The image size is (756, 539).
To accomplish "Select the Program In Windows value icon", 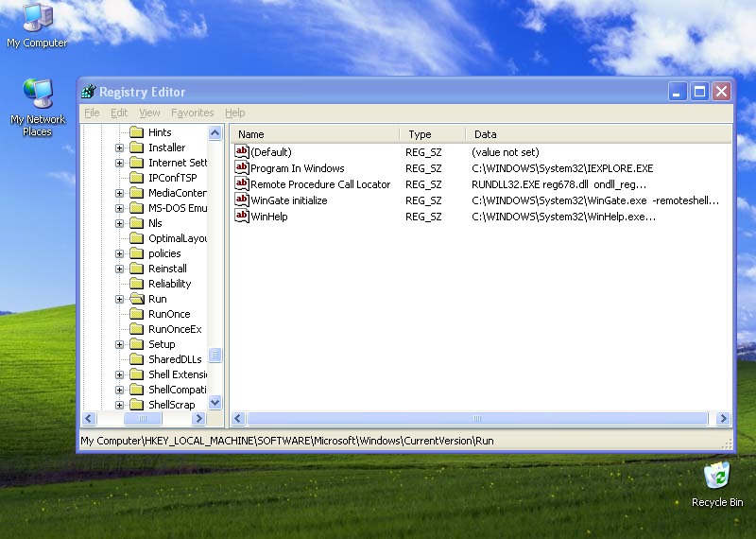I will click(x=242, y=167).
